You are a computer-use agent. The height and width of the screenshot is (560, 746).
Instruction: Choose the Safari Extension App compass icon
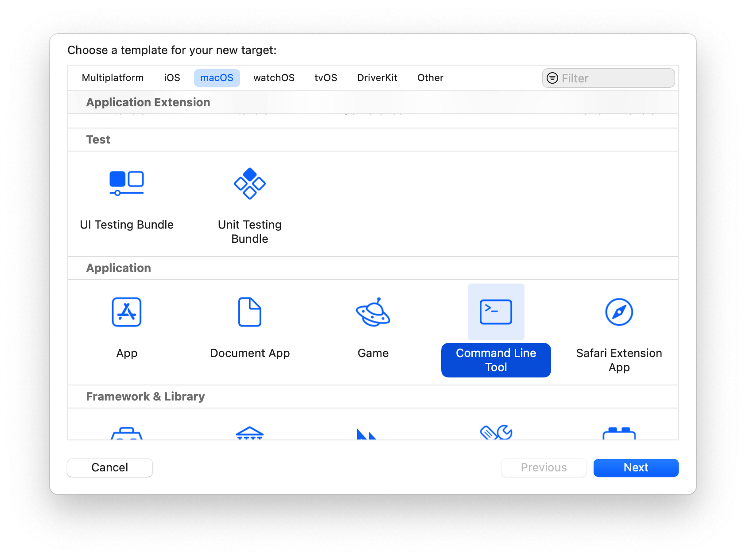pos(619,312)
